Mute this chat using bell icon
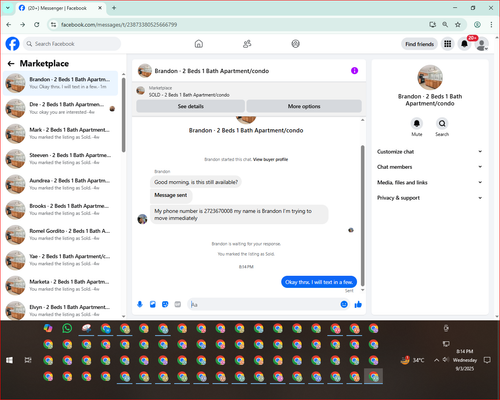The image size is (500, 400). 417,123
